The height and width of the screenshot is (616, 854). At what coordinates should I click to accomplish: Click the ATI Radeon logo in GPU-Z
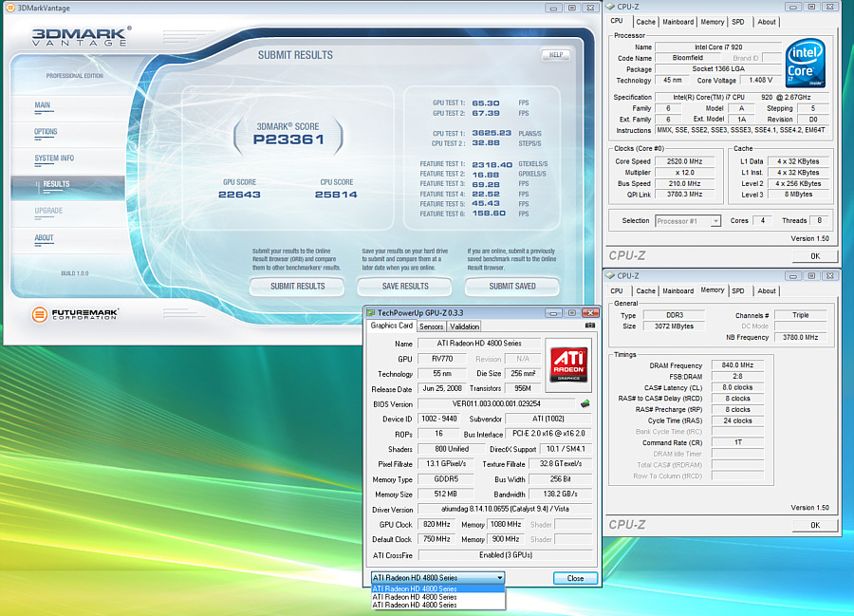pyautogui.click(x=568, y=365)
